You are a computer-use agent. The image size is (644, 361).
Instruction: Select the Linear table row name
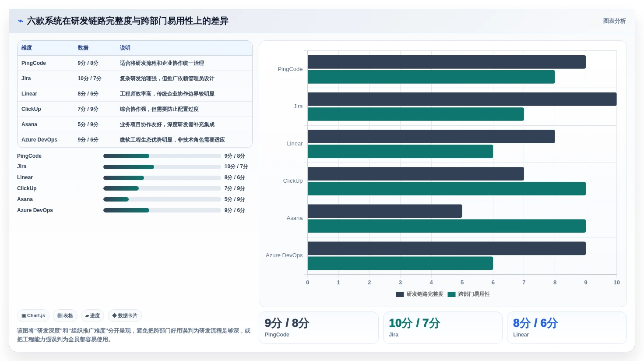[29, 94]
